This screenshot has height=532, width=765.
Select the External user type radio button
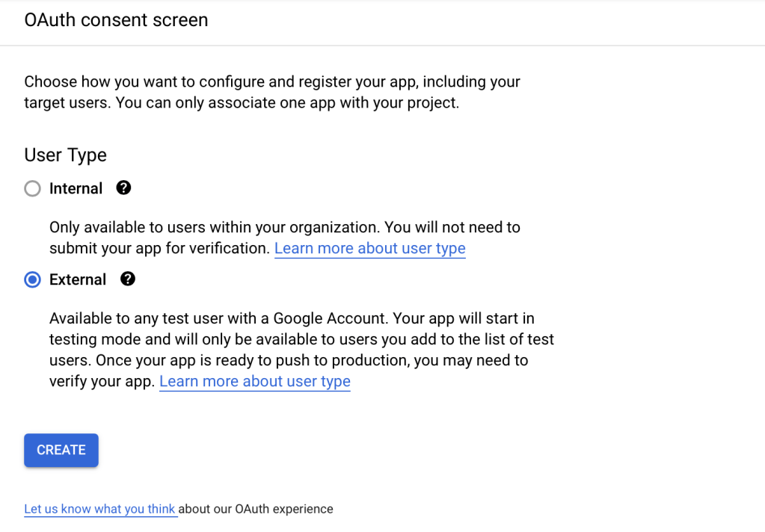pyautogui.click(x=32, y=279)
